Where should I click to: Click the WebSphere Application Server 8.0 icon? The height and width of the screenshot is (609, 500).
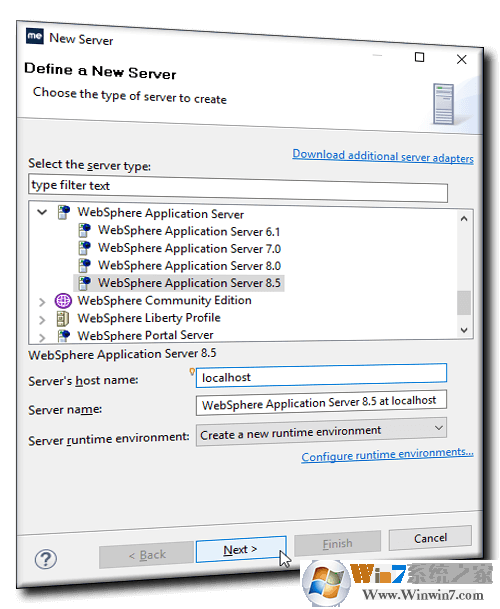pyautogui.click(x=84, y=265)
